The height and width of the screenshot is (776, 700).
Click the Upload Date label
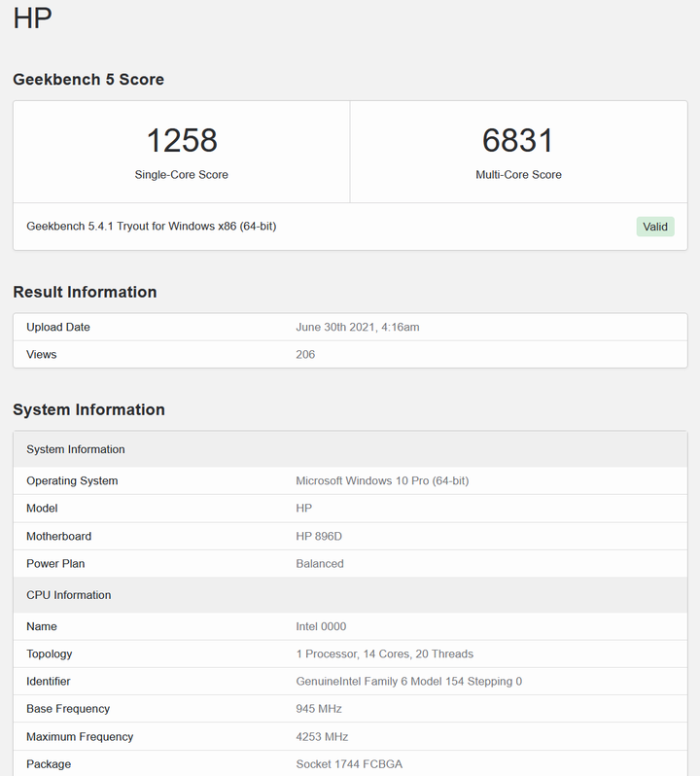click(x=58, y=327)
